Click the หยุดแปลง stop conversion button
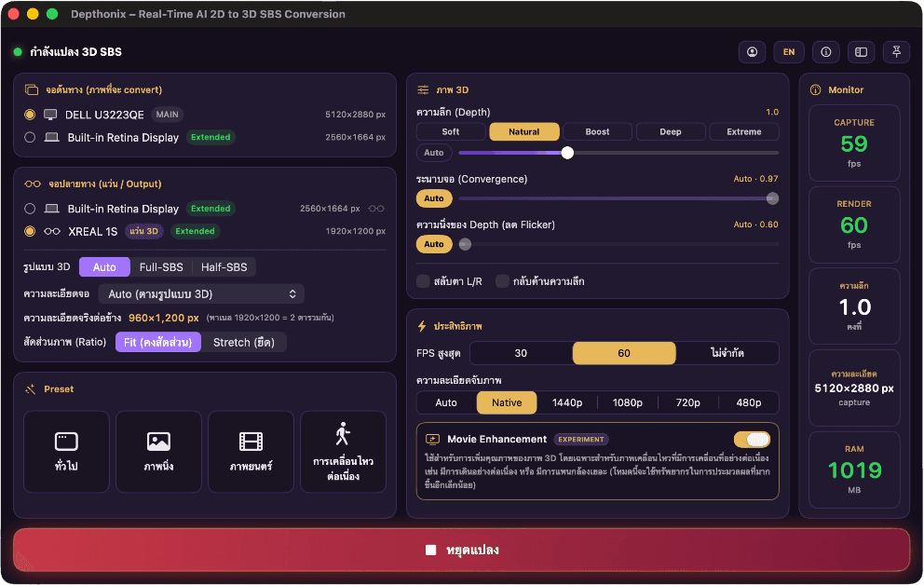The height and width of the screenshot is (585, 924). coord(462,550)
